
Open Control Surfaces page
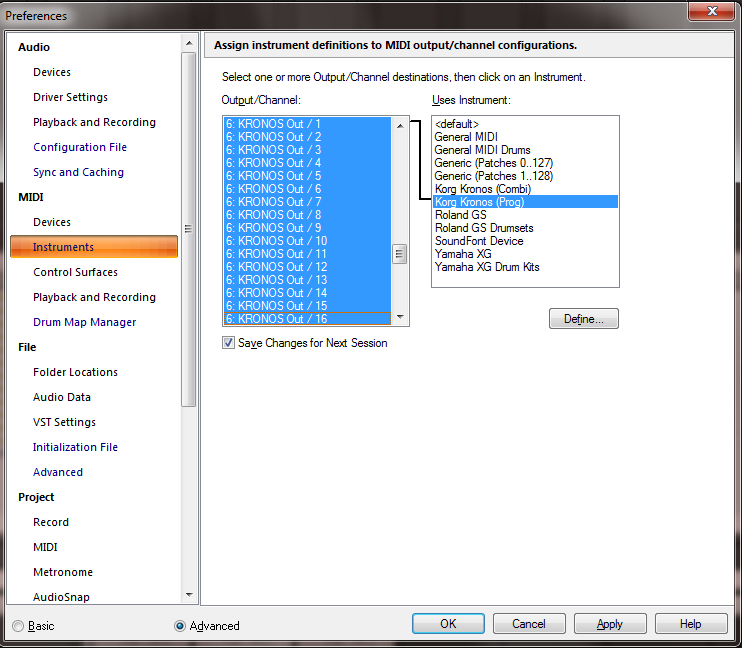[x=75, y=272]
